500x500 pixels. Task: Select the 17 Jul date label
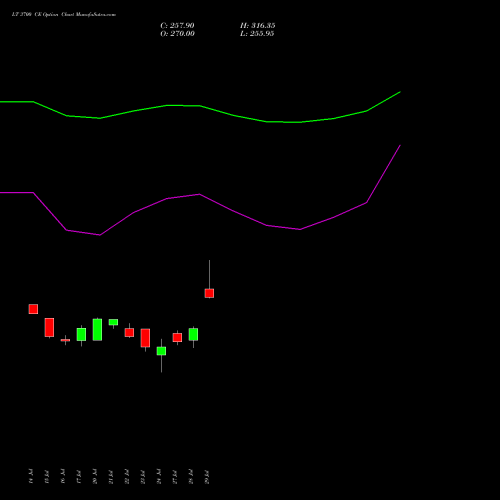(79, 476)
